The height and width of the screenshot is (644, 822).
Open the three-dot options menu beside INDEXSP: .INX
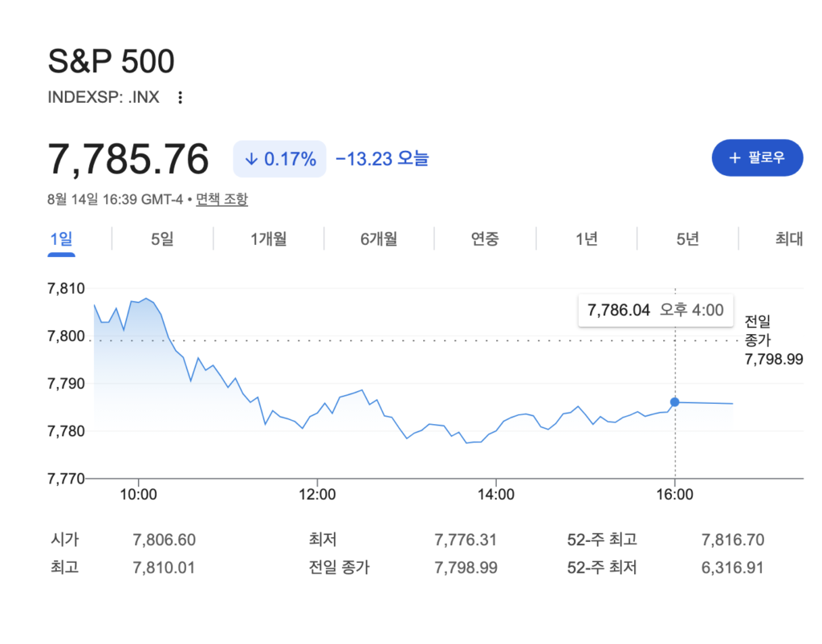point(180,97)
